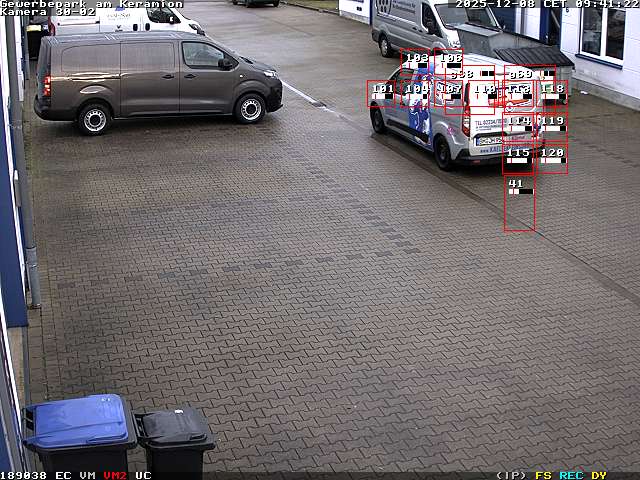This screenshot has width=640, height=480.
Task: Click the DY status indicator
Action: point(598,475)
